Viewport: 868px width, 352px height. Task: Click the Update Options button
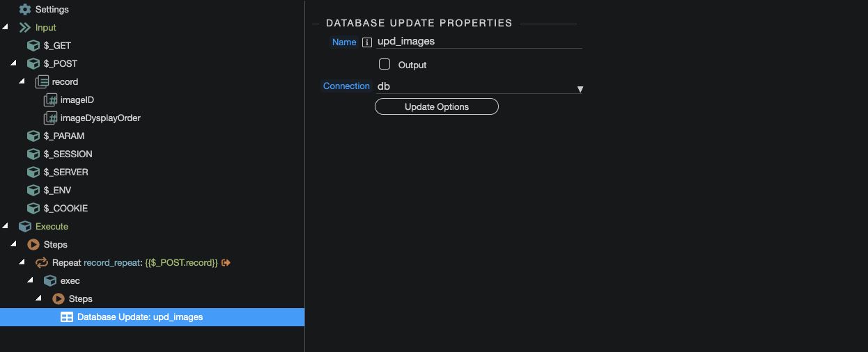click(x=437, y=107)
